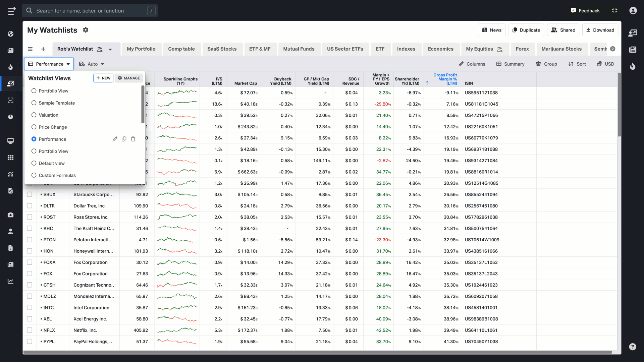Open the globe icon in the left sidebar

[11, 34]
